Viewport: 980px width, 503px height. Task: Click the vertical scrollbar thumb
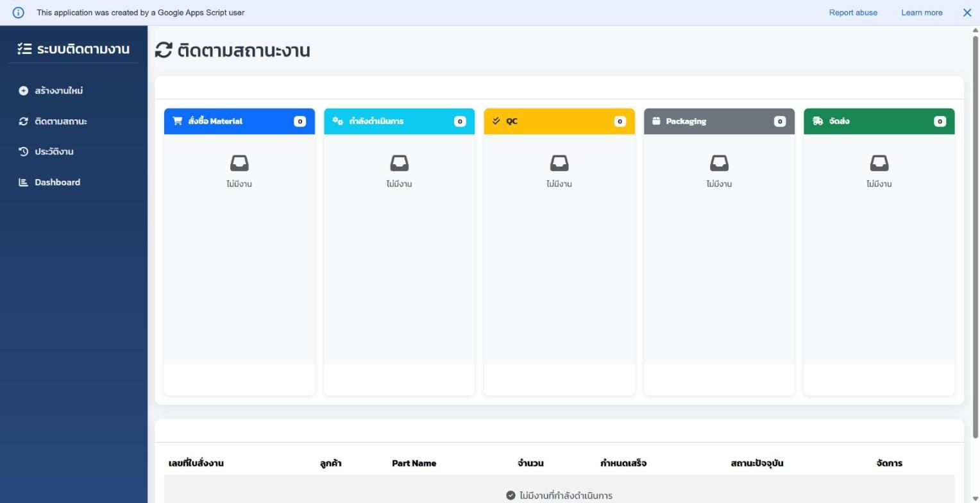[x=976, y=237]
